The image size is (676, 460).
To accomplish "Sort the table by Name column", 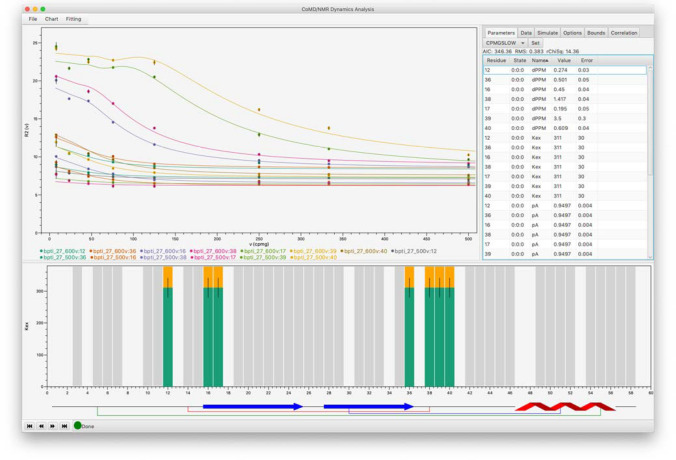I will pos(540,60).
